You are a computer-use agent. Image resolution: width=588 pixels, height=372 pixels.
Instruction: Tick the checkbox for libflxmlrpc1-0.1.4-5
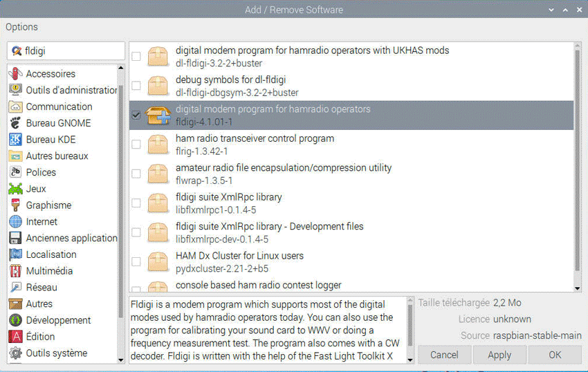pyautogui.click(x=136, y=203)
